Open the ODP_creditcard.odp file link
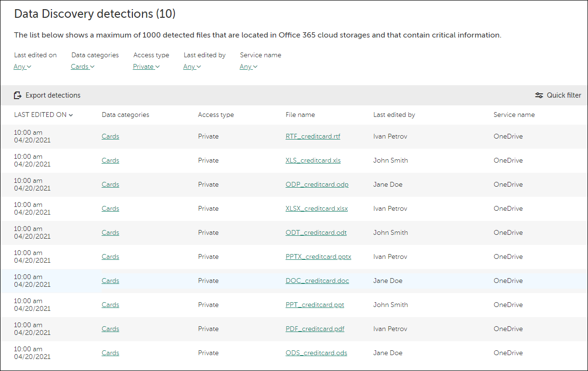The width and height of the screenshot is (588, 371). point(317,184)
